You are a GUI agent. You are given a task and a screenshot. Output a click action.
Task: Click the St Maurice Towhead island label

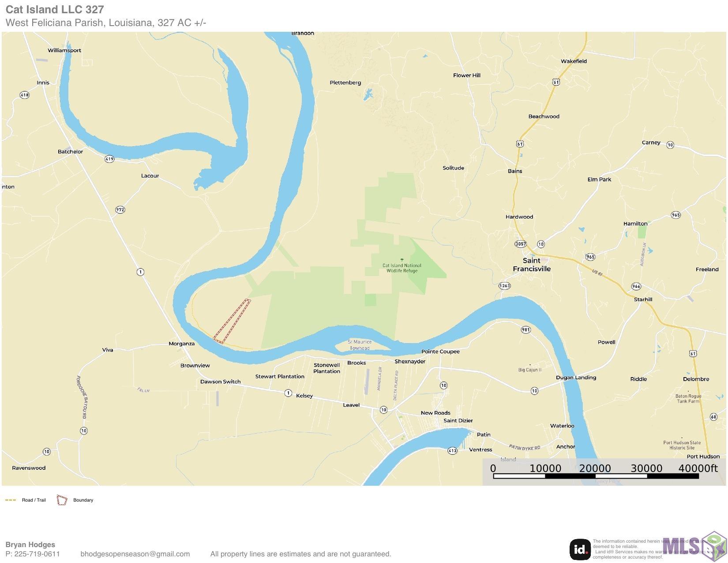pyautogui.click(x=360, y=345)
